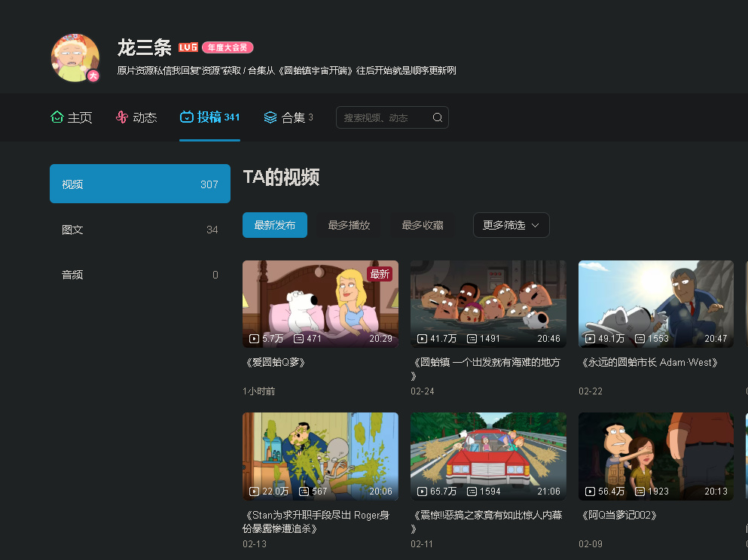Sort by 最多收藏

click(x=423, y=225)
